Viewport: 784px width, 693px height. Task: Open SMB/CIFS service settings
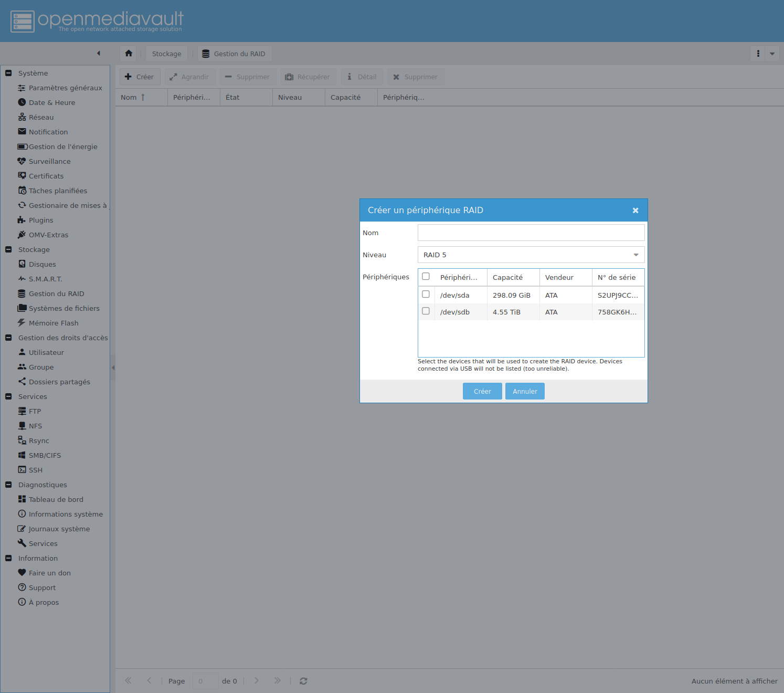[45, 456]
